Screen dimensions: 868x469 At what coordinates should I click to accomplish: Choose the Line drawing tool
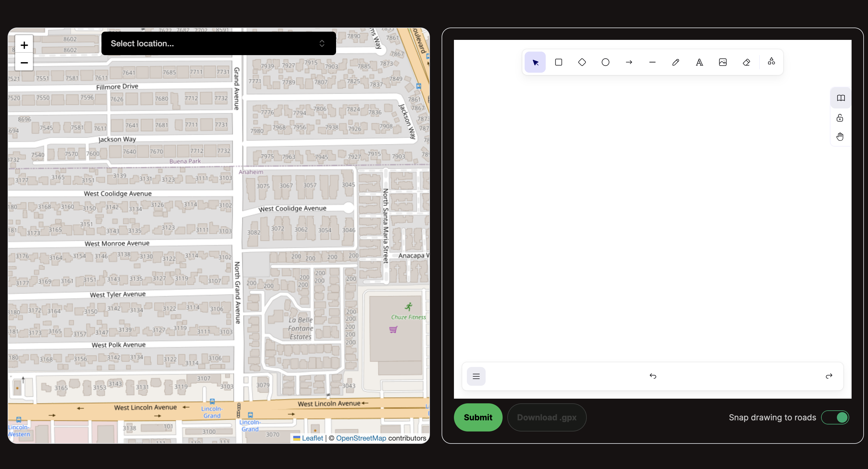click(x=652, y=62)
